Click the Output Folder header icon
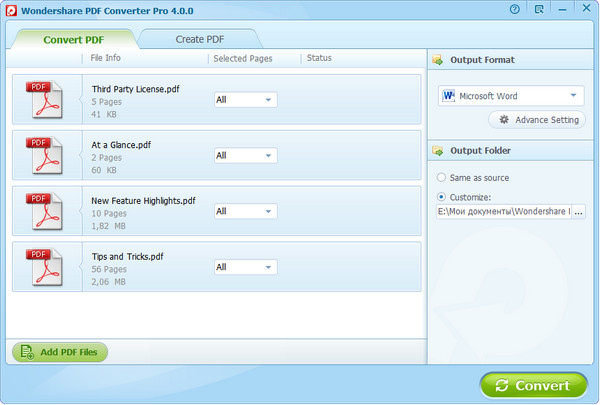The image size is (600, 405). pyautogui.click(x=437, y=151)
